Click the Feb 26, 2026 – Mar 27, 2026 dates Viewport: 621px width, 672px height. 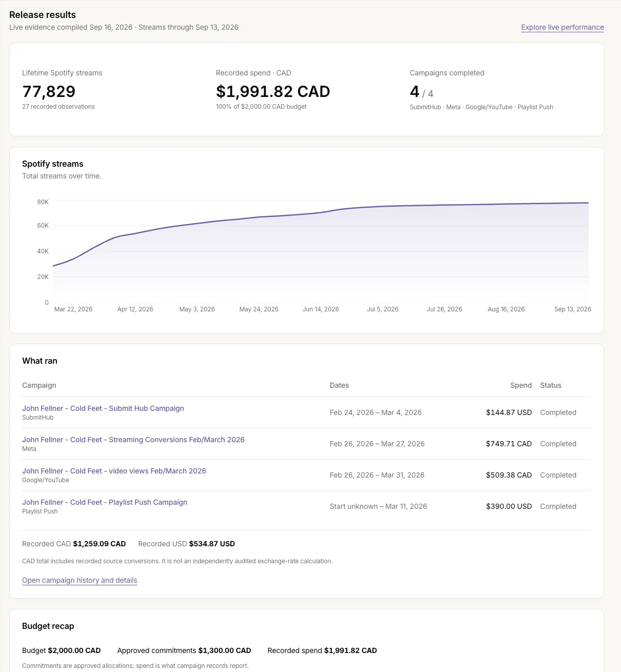377,444
